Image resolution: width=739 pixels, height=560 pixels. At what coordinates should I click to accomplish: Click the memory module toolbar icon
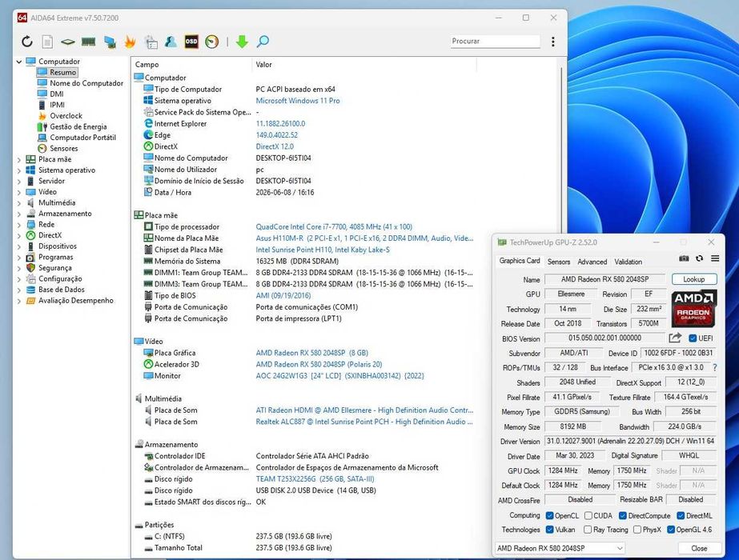tap(89, 42)
